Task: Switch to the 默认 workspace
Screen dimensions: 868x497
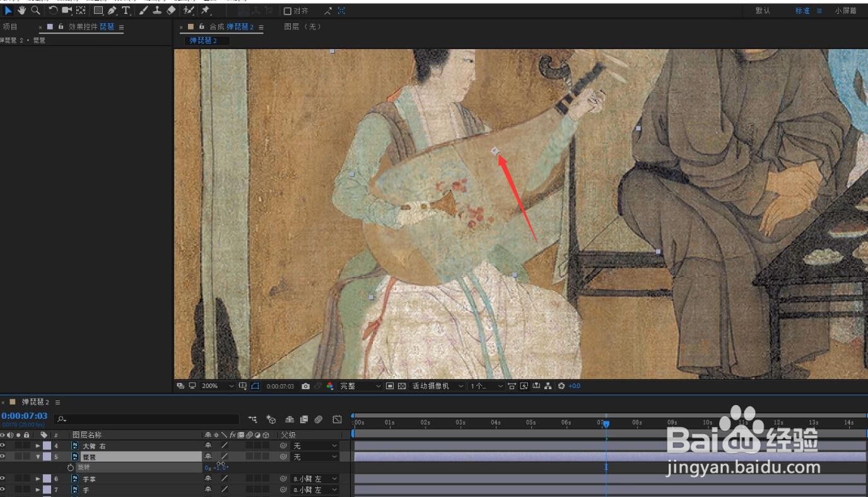Action: (x=763, y=11)
